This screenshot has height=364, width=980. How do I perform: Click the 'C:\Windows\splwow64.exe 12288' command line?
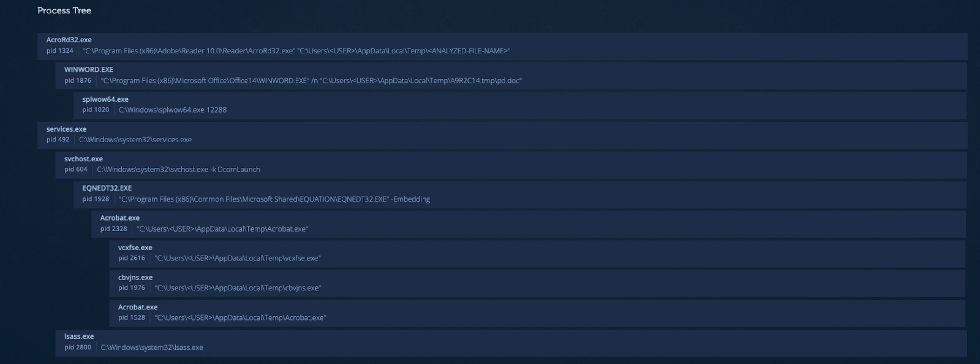pyautogui.click(x=173, y=110)
